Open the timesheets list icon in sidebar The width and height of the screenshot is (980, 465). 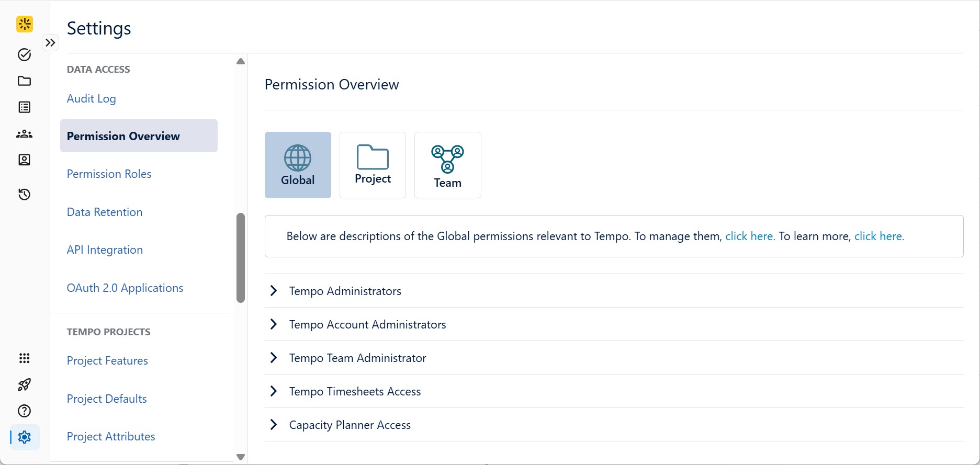click(x=24, y=107)
